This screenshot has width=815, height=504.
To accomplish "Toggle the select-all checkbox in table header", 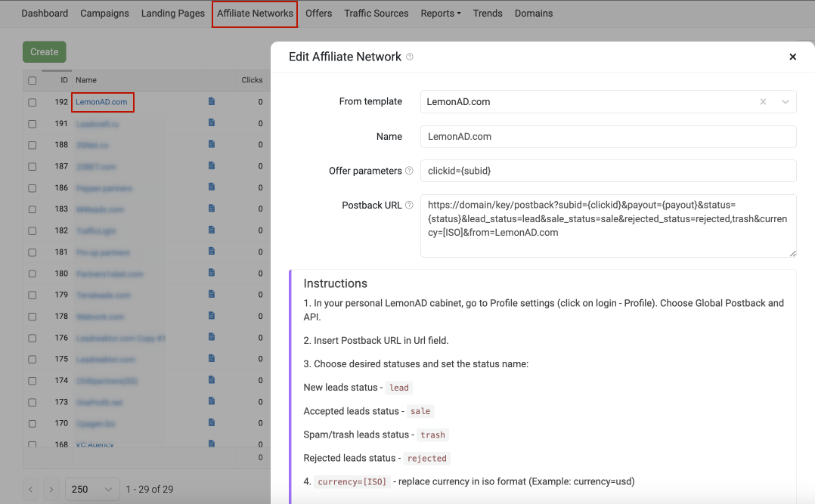I will tap(33, 81).
